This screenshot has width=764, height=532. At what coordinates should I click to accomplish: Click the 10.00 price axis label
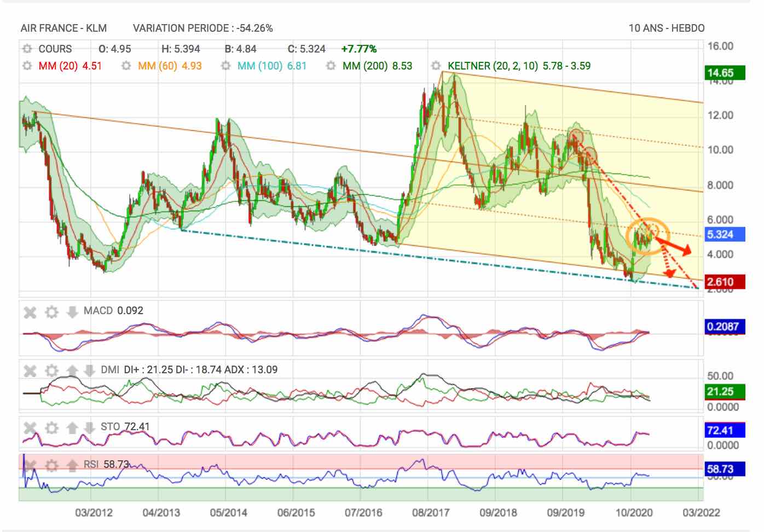(x=720, y=149)
